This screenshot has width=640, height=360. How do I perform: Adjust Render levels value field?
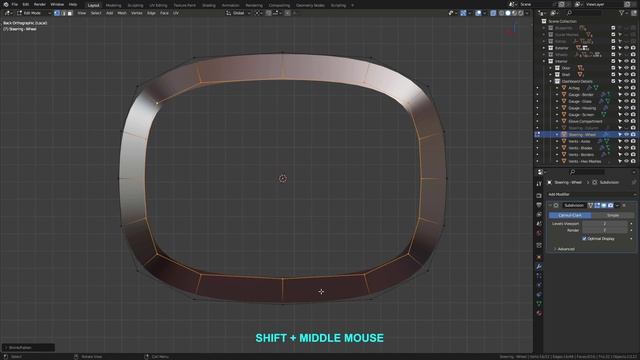point(605,230)
